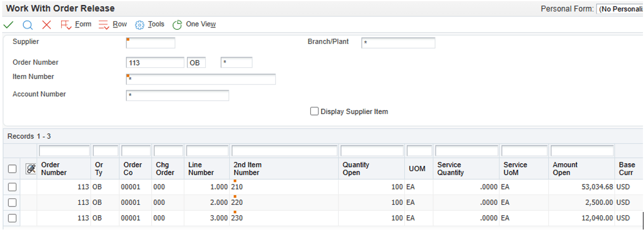Click the attachments paperclip icon in grid header
Screen dimensions: 644x235
[31, 169]
